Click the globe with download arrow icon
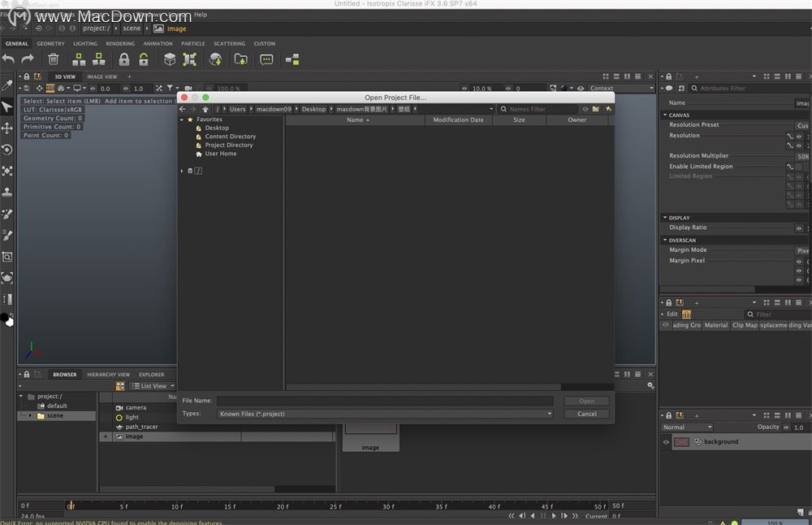Image resolution: width=812 pixels, height=525 pixels. point(215,59)
